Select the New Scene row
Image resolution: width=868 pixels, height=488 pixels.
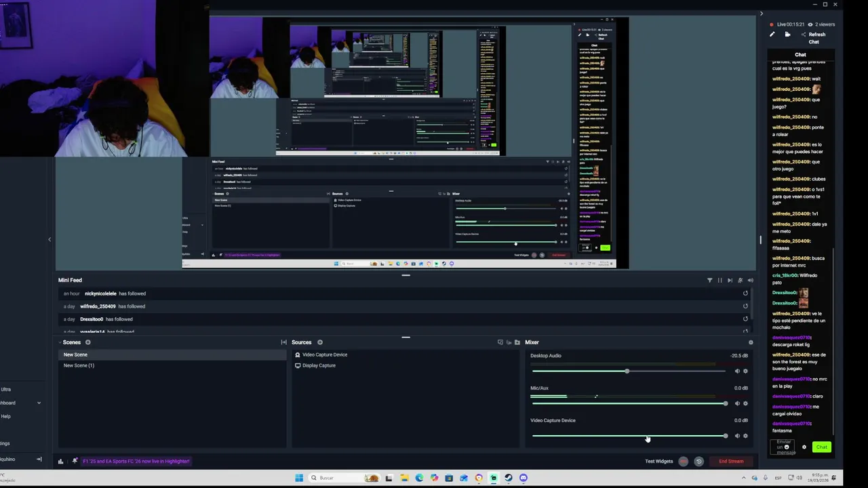(x=172, y=354)
